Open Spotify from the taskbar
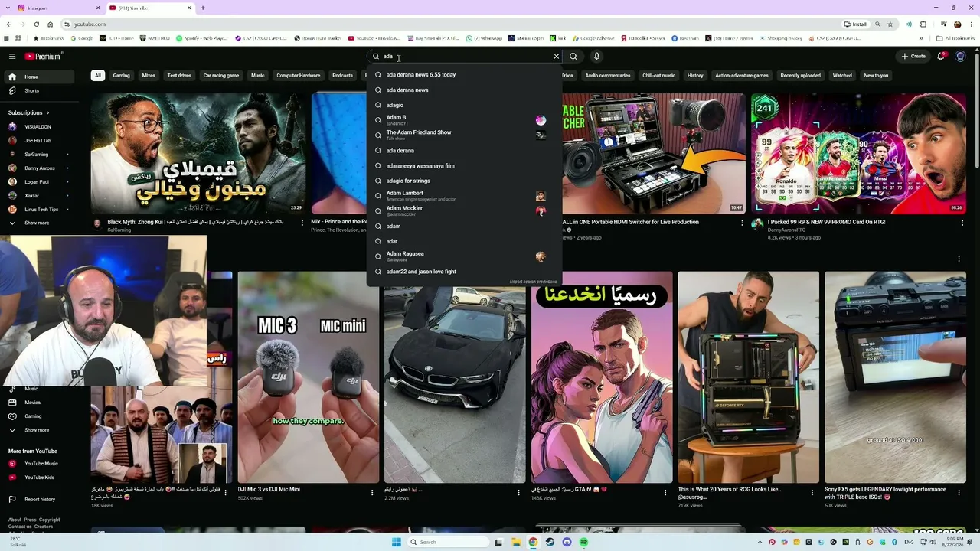 pos(583,542)
